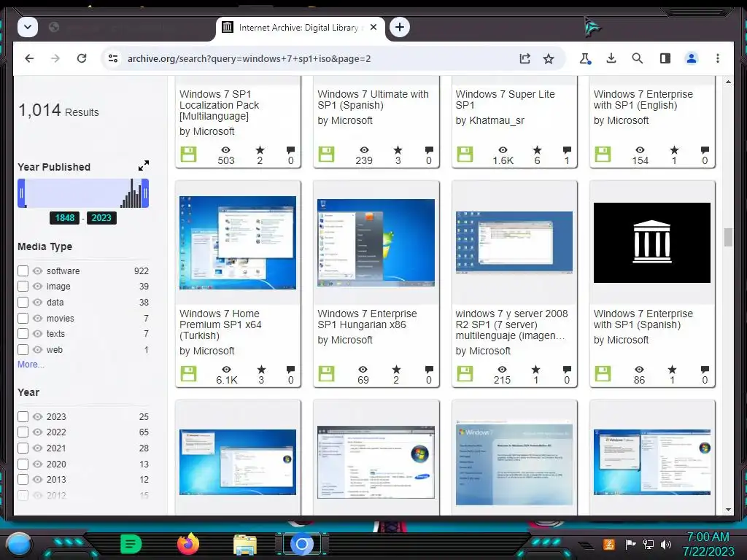Show more media types via More...
Screen dimensions: 747x560
31,365
